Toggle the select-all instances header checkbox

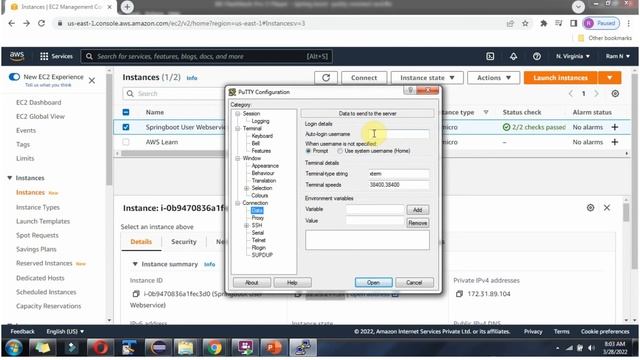click(126, 112)
